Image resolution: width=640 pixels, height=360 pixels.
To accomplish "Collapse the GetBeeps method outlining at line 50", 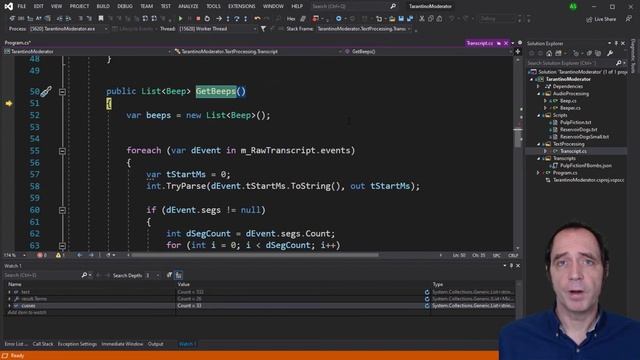I will (62, 92).
